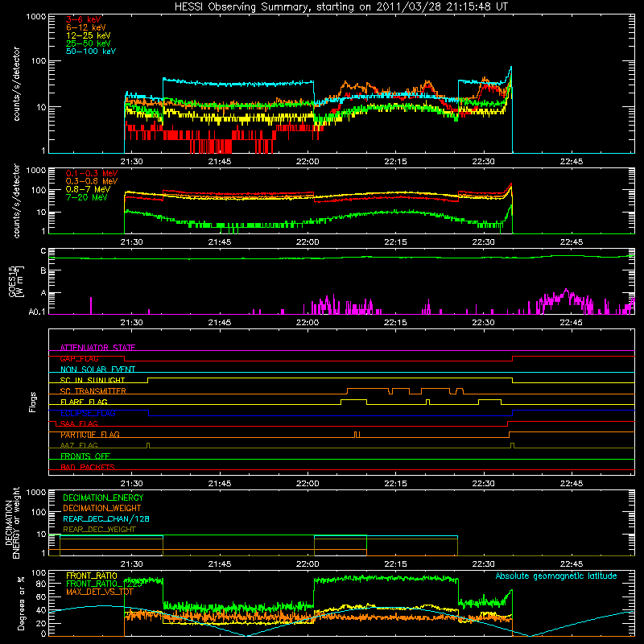Click the 21:45 tick under the MeV panel

pos(219,242)
